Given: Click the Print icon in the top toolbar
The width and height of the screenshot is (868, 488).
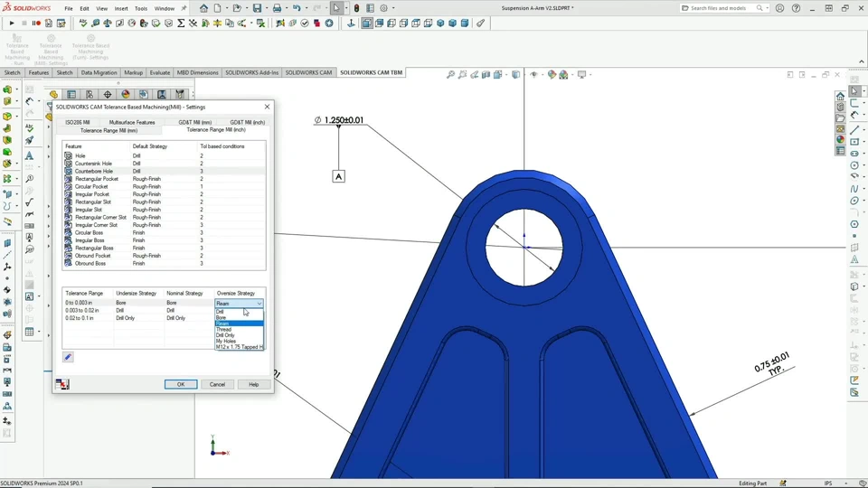Looking at the screenshot, I should pyautogui.click(x=277, y=8).
